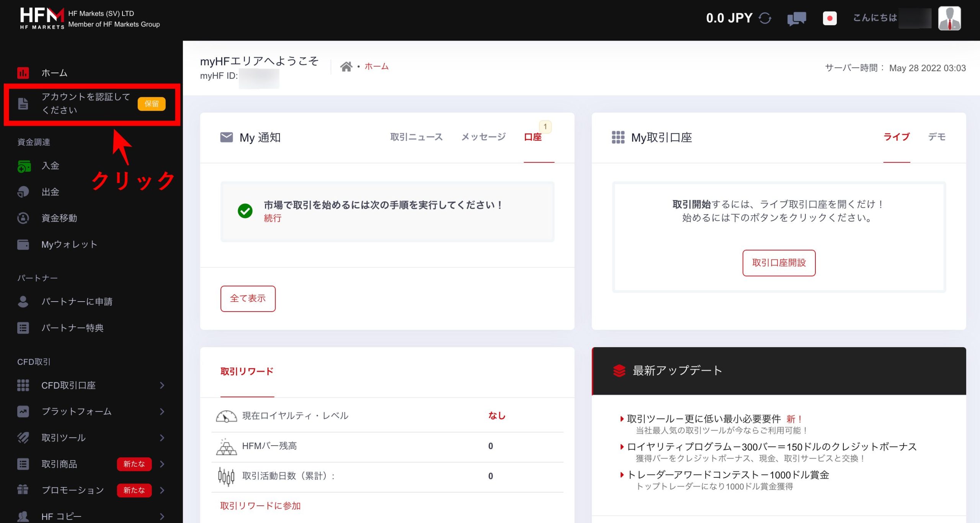Select the CFD取引口座 grid icon
The image size is (980, 523).
[x=23, y=385]
